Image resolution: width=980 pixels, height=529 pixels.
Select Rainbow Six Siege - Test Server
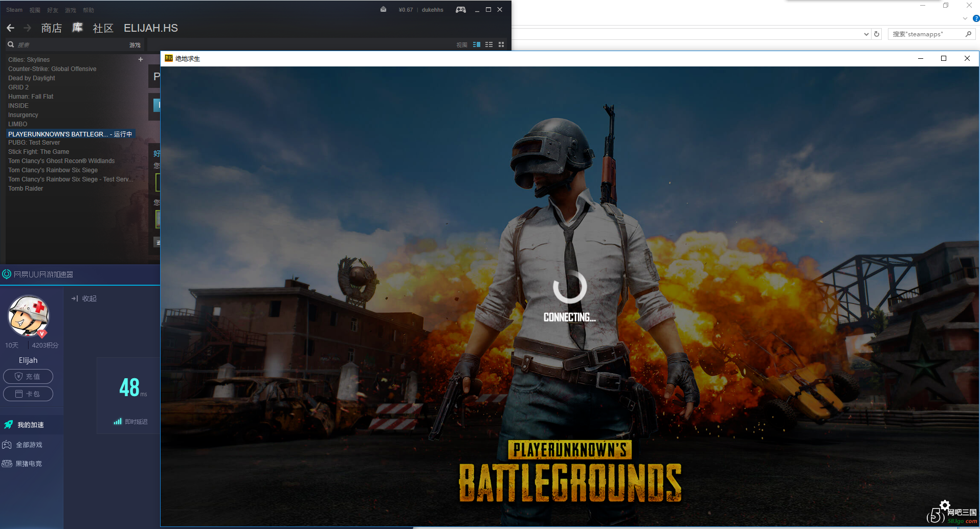coord(71,179)
